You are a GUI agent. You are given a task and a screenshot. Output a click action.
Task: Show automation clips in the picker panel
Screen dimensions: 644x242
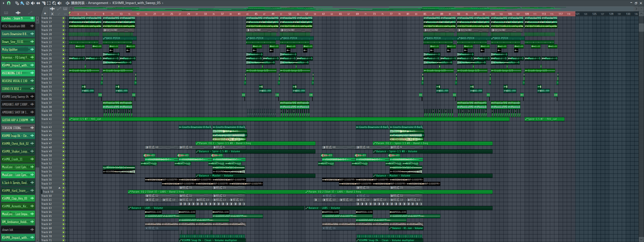30,13
